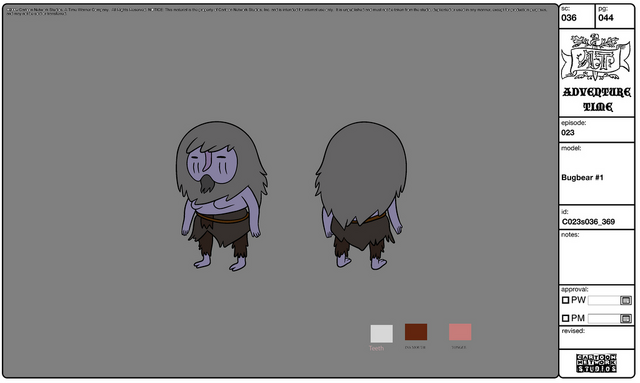
Task: Pick the pink tongue swatch
Action: [x=460, y=332]
